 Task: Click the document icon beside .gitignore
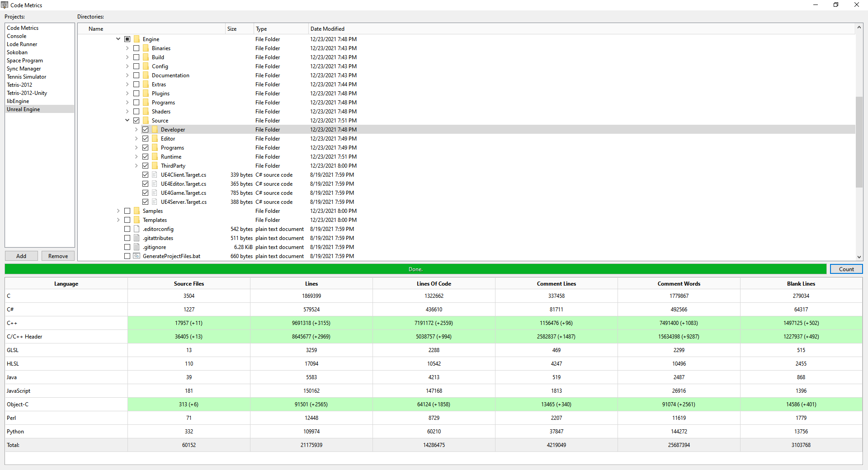(x=136, y=247)
